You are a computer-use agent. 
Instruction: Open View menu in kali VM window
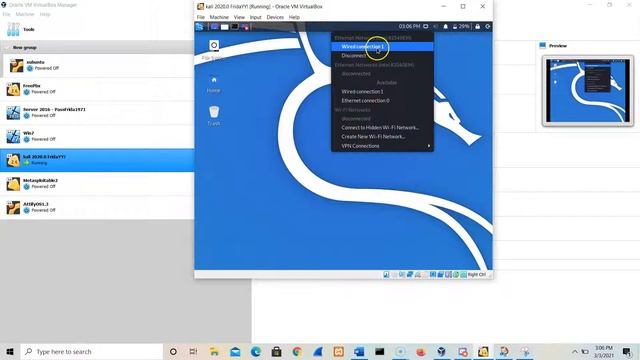239,17
